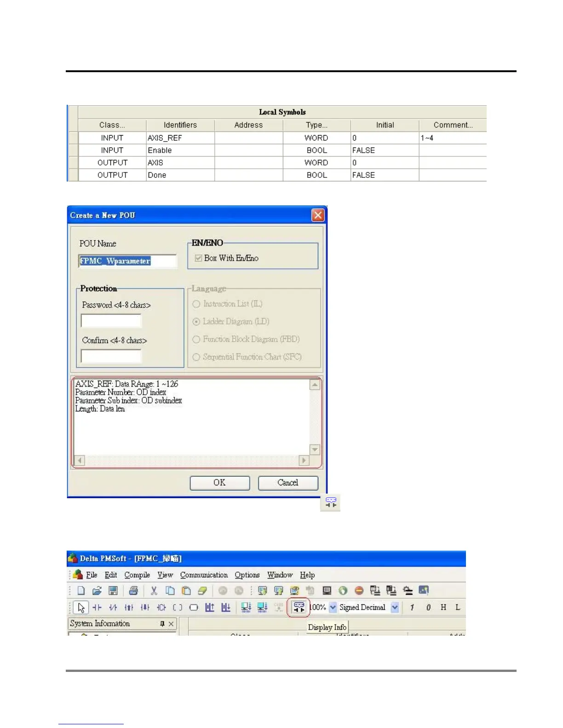Click the Print icon in toolbar
Image resolution: width=563 pixels, height=728 pixels.
pos(133,591)
